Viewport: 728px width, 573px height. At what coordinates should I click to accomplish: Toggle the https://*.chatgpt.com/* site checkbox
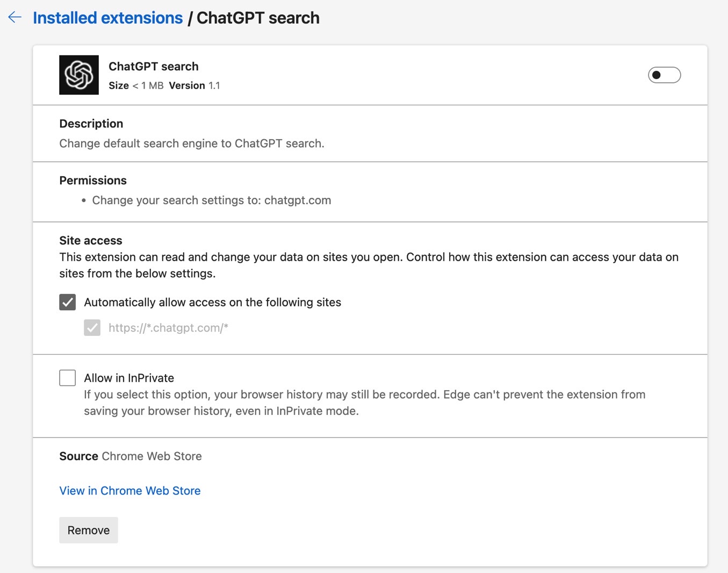click(x=92, y=328)
